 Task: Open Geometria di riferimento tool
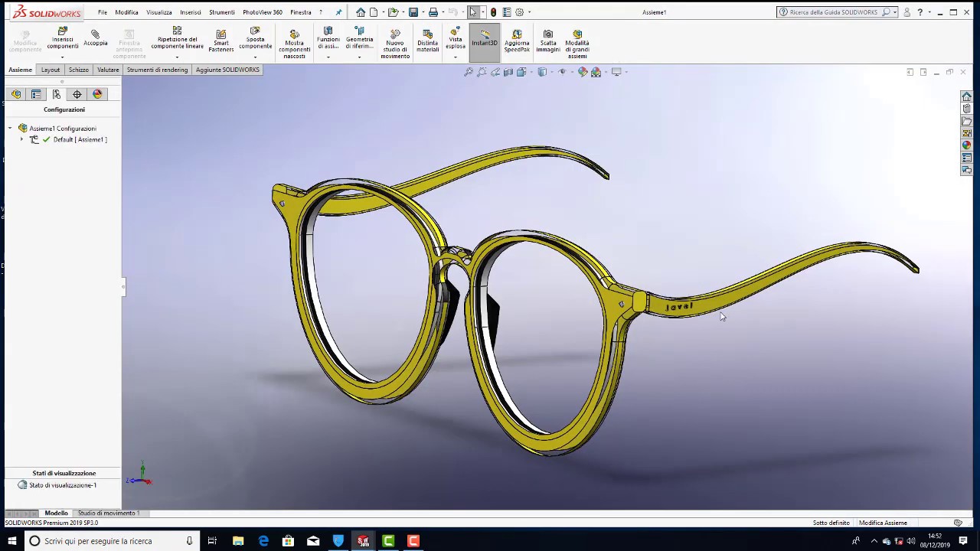click(x=359, y=37)
